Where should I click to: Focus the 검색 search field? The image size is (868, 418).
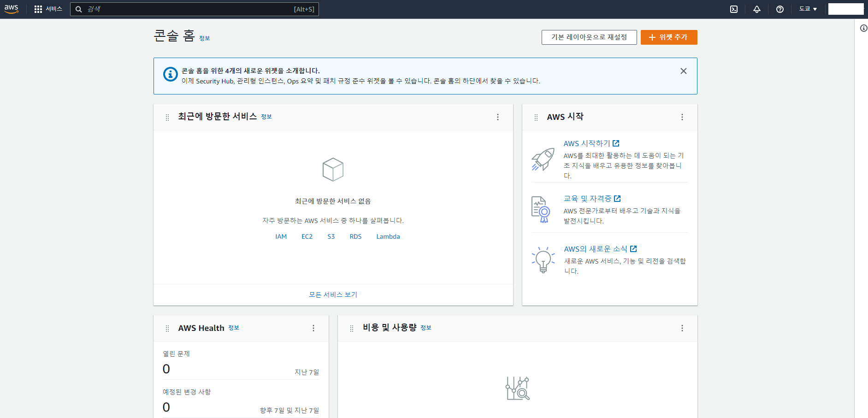click(x=194, y=9)
